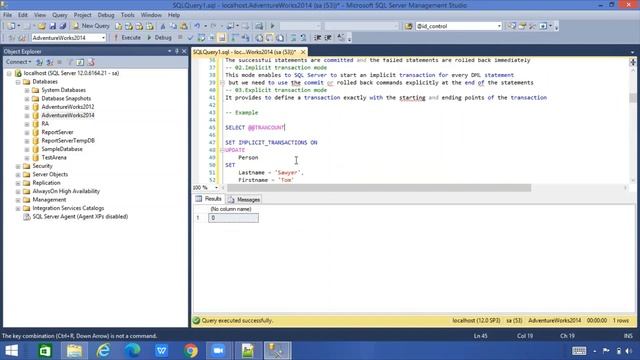The image size is (640, 360).
Task: Click the Activity Monitor icon in Object Explorer
Action: tap(91, 62)
